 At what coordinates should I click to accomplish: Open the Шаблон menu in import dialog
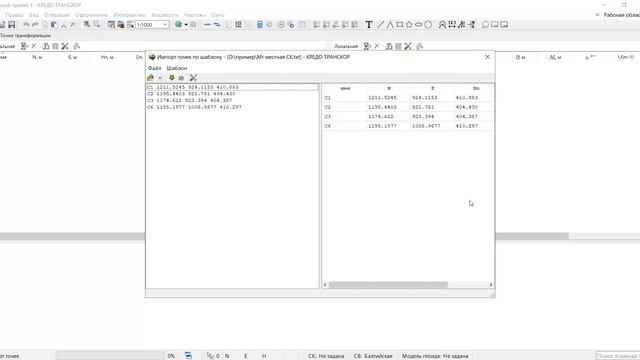point(177,68)
